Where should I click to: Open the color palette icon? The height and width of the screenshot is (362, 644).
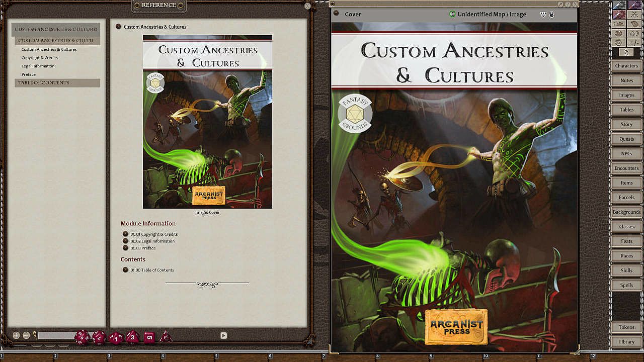pyautogui.click(x=619, y=33)
